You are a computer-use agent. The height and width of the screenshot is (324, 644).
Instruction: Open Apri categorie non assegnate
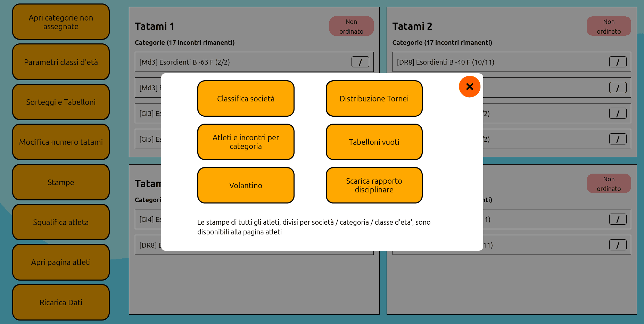pyautogui.click(x=61, y=22)
